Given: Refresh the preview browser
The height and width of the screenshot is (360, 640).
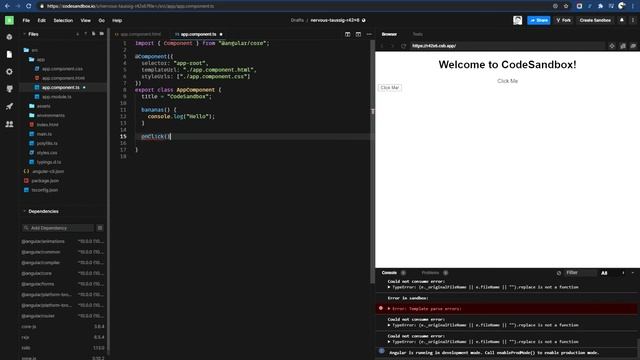Looking at the screenshot, I should (x=403, y=46).
